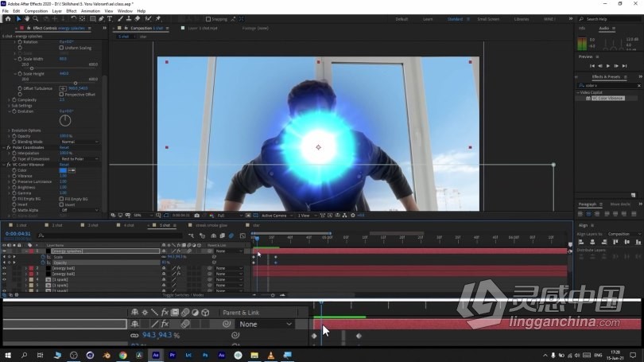The width and height of the screenshot is (644, 362).
Task: Open the 1 View layout dropdown
Action: [x=307, y=216]
